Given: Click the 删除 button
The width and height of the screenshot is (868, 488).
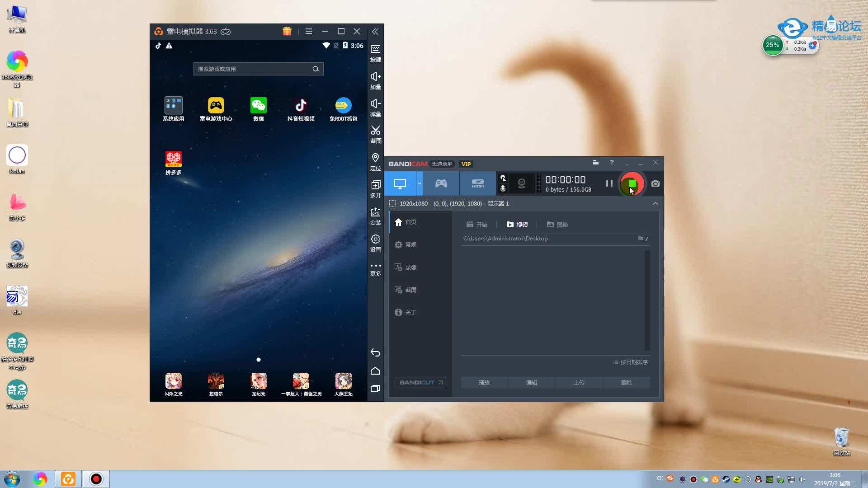Looking at the screenshot, I should [x=627, y=382].
